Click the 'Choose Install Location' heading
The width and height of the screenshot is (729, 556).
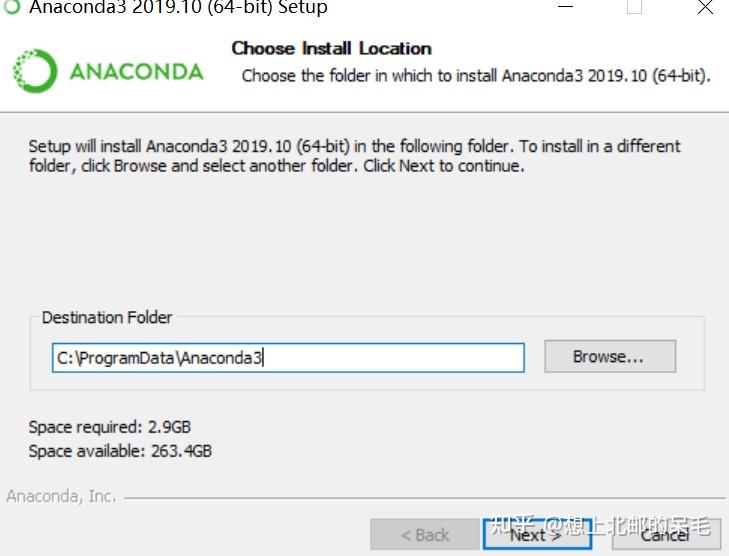pyautogui.click(x=331, y=48)
